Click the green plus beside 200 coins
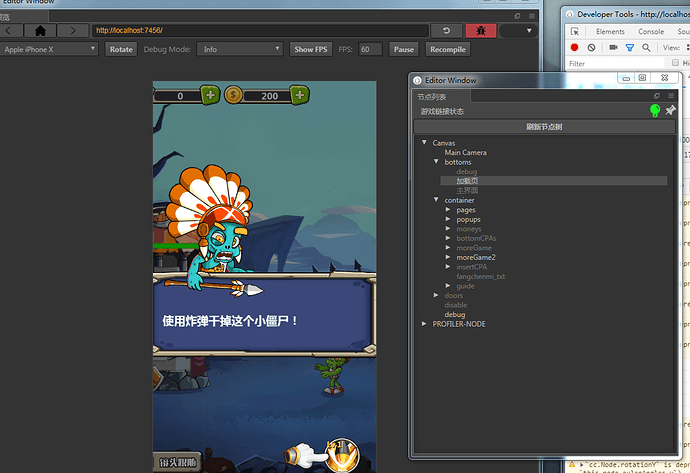690x473 pixels. [x=300, y=95]
